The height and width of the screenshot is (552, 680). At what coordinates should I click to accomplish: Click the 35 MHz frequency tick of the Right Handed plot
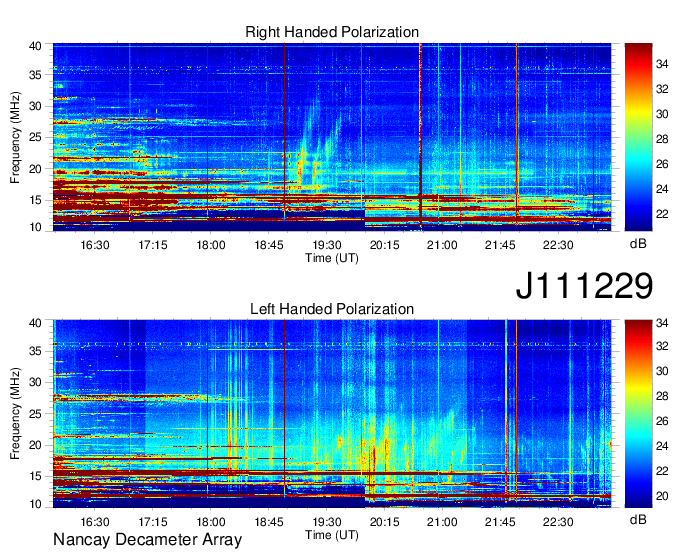pyautogui.click(x=35, y=75)
